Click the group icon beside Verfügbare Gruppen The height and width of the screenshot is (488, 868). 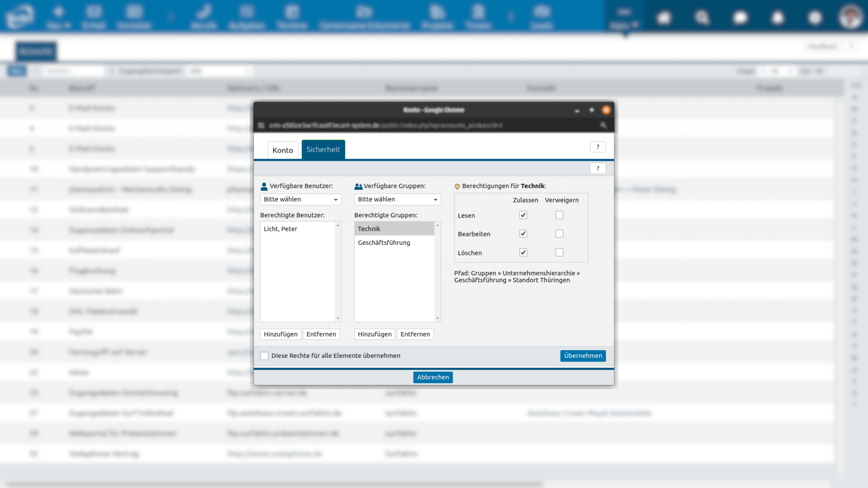tap(358, 186)
